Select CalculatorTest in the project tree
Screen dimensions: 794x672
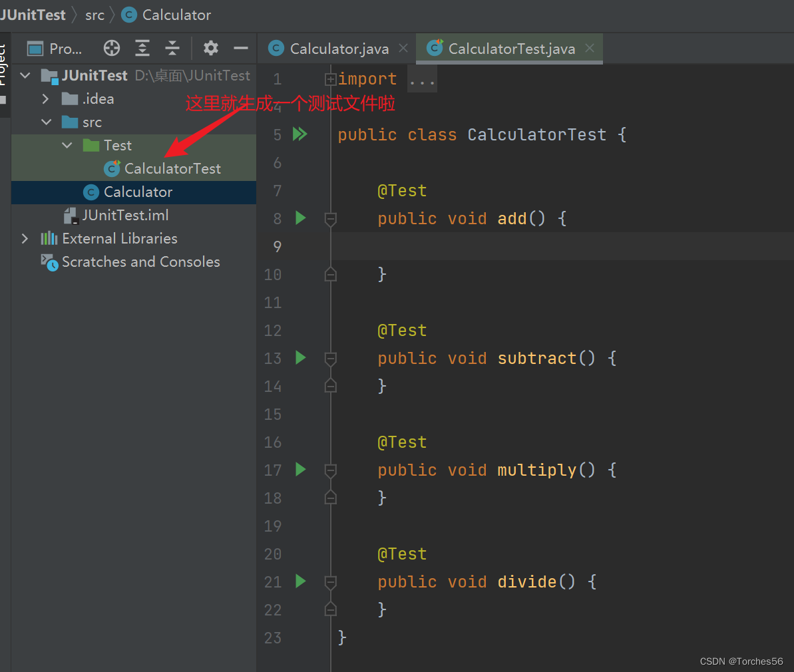click(x=134, y=168)
